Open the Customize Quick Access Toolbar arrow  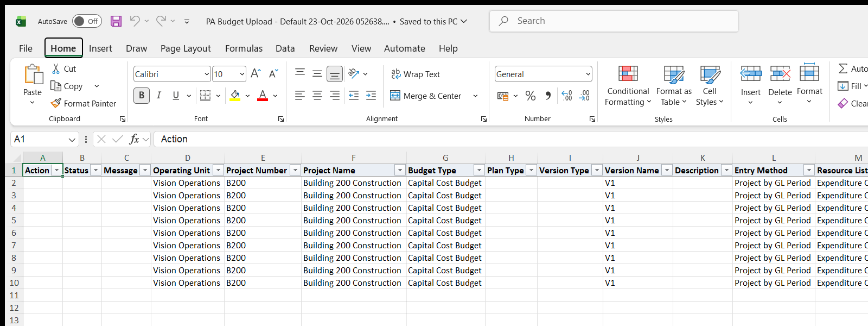pos(187,22)
